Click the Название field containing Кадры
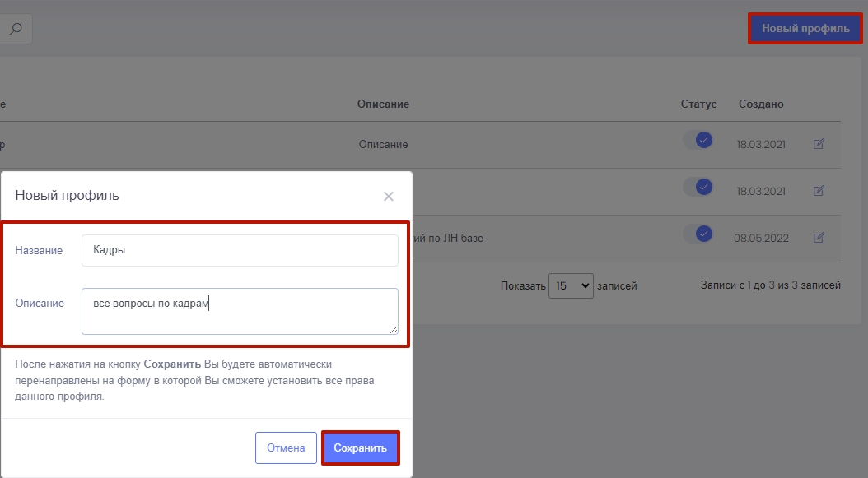 coord(240,250)
